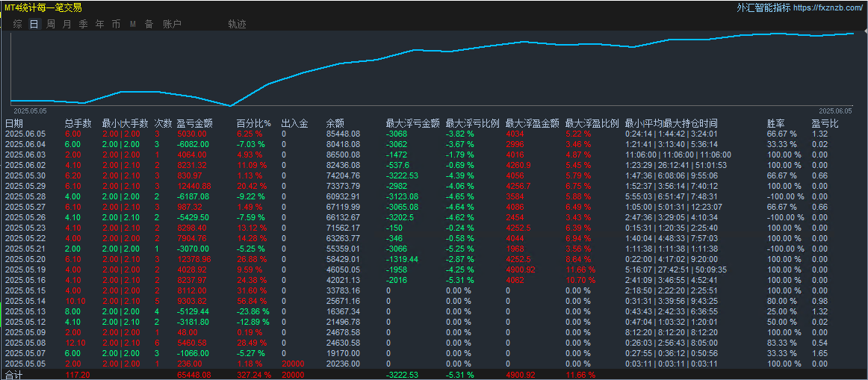Click the MT4统计每一笔交易 title
The height and width of the screenshot is (380, 868).
click(43, 7)
